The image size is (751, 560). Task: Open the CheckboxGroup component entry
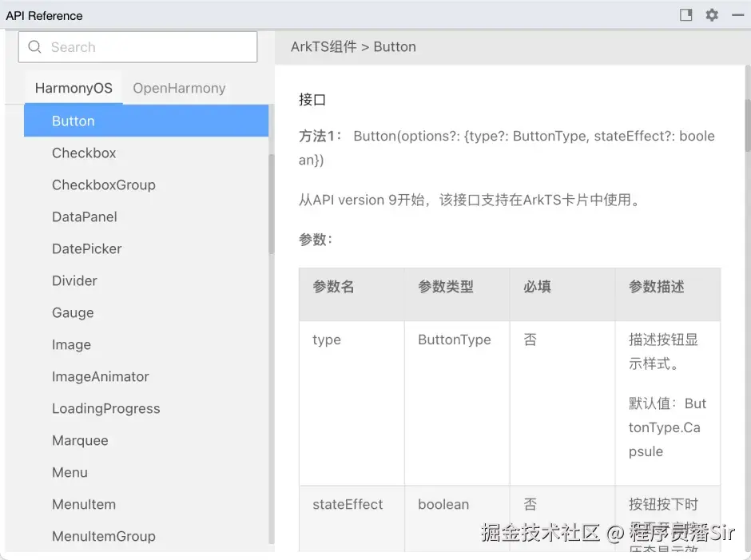click(x=146, y=185)
